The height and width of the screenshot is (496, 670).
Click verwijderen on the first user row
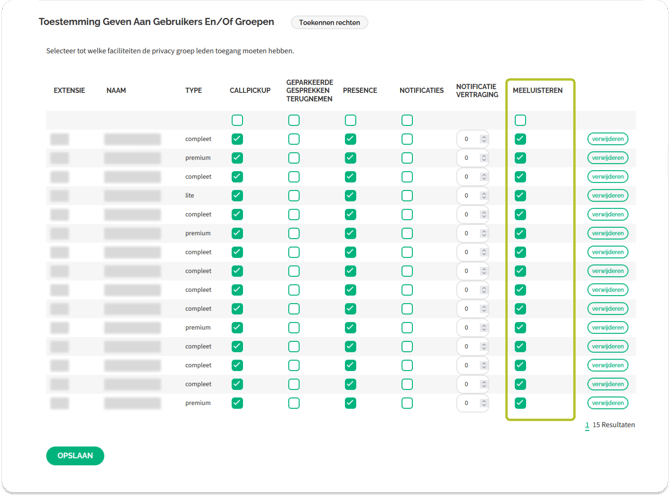point(607,139)
